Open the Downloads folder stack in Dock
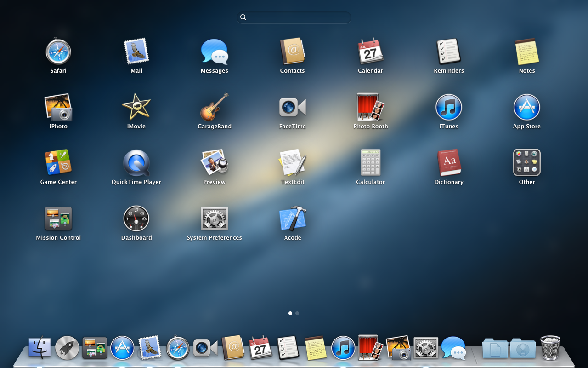The width and height of the screenshot is (588, 368). click(523, 348)
